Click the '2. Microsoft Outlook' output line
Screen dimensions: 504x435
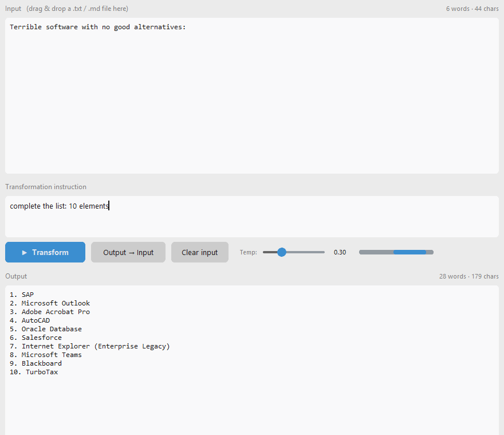[x=50, y=303]
